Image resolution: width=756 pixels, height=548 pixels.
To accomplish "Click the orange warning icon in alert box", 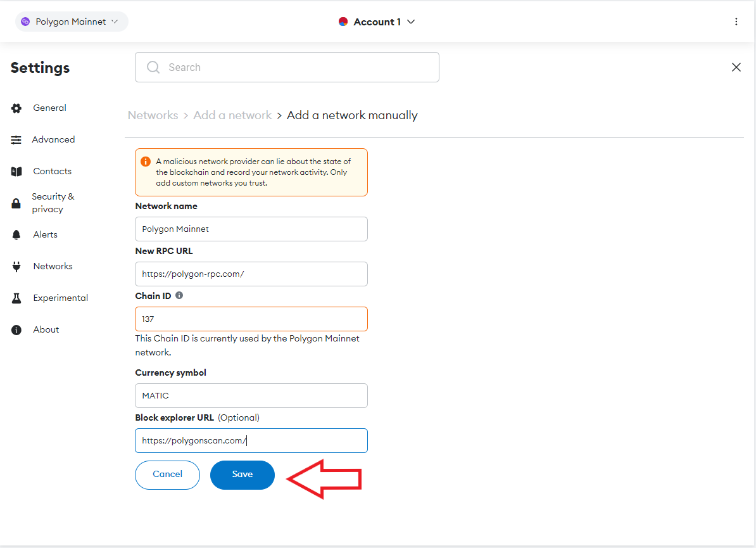I will click(x=146, y=162).
